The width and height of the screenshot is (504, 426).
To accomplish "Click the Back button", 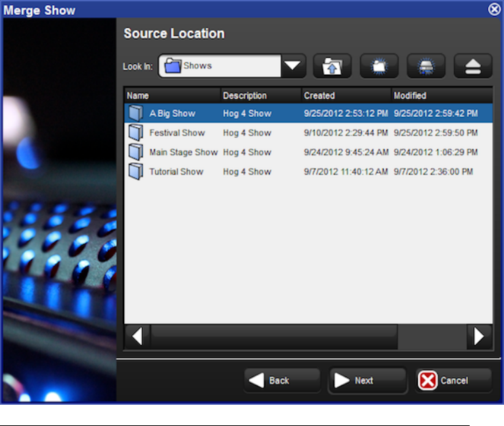I will pyautogui.click(x=282, y=381).
